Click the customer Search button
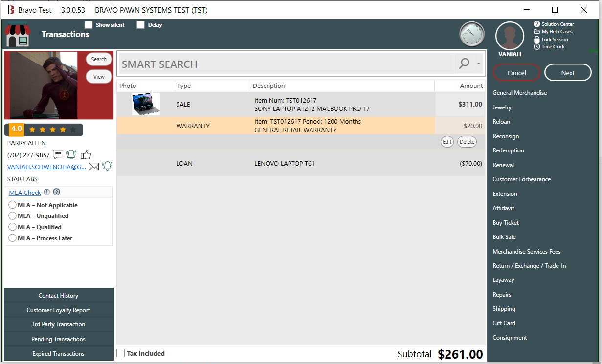The height and width of the screenshot is (364, 602). click(x=99, y=59)
